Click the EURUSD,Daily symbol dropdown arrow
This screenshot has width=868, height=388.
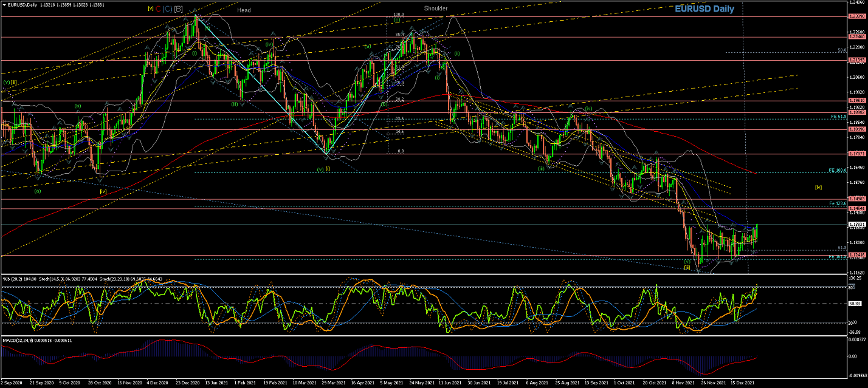4,5
